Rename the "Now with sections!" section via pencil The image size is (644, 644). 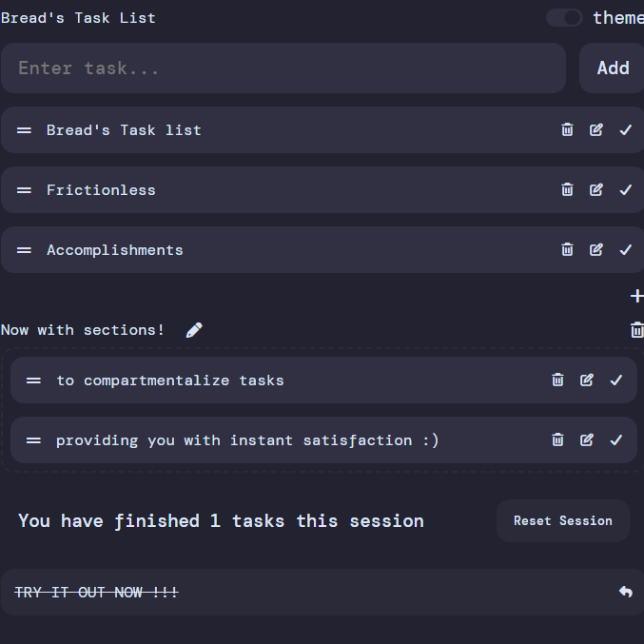pyautogui.click(x=194, y=330)
